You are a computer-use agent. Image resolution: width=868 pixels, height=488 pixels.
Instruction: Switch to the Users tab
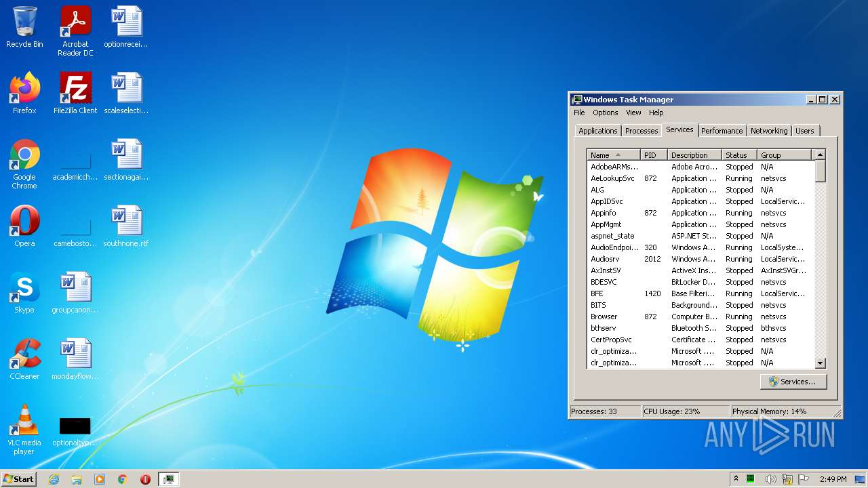click(805, 131)
